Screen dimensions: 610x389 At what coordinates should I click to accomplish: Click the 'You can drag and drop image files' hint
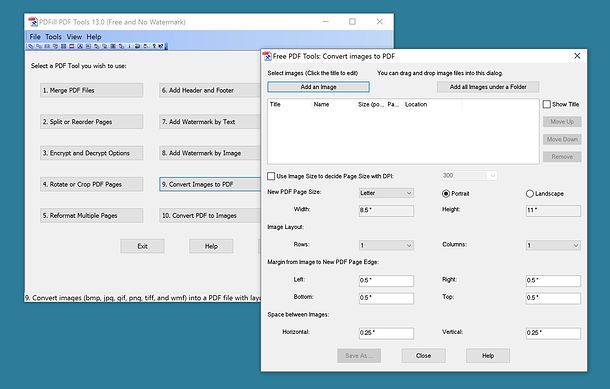440,73
